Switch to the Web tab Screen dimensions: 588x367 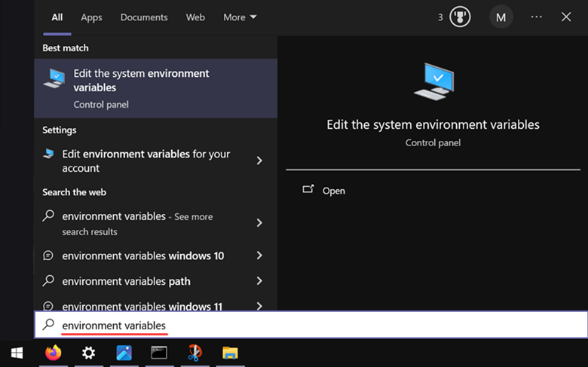(195, 17)
